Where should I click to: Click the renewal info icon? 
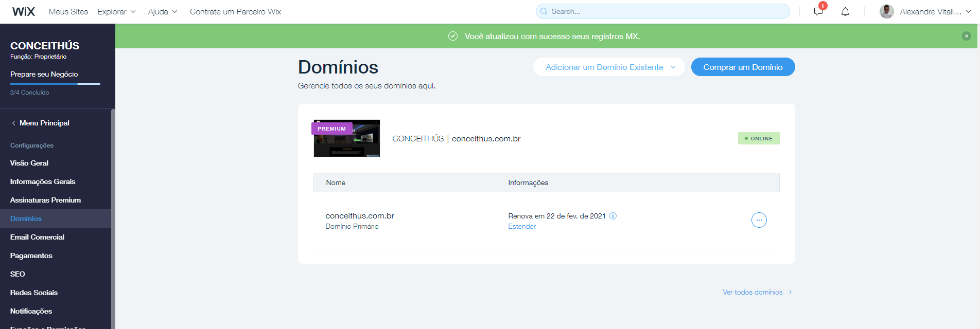coord(613,216)
